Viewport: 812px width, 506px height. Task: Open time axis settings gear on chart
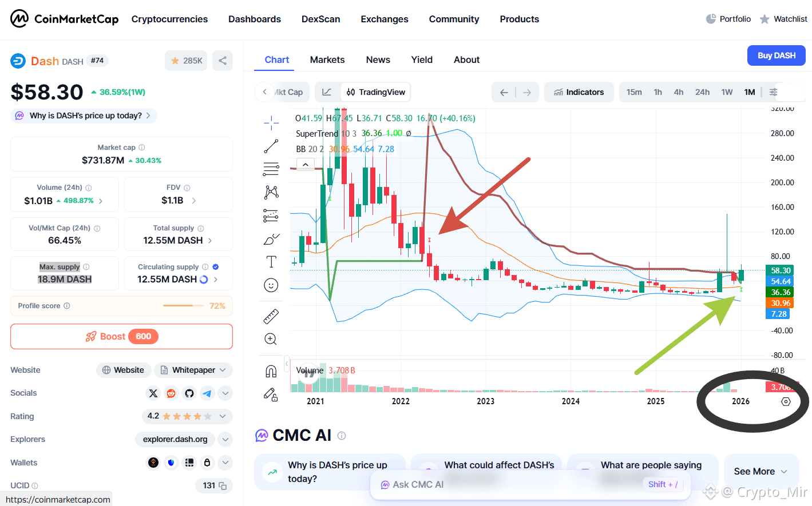(786, 401)
